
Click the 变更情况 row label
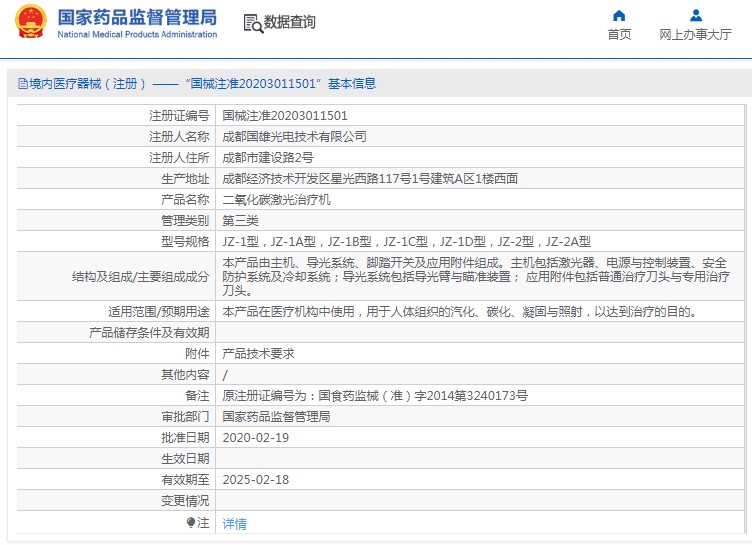tap(185, 501)
